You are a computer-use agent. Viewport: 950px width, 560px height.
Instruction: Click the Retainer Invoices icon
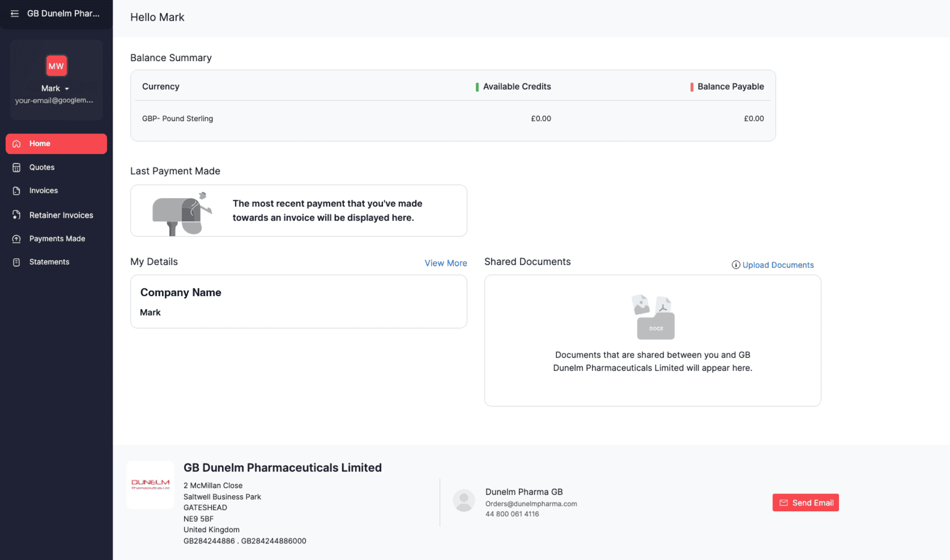17,215
